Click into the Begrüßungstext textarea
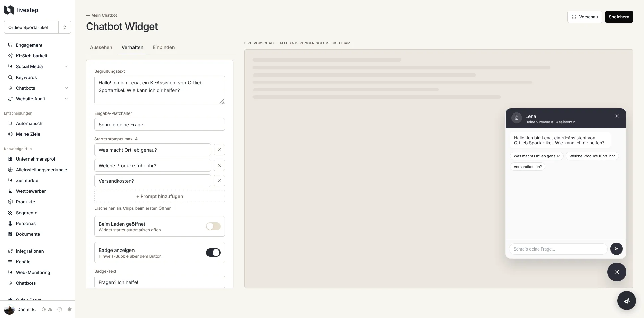Screen dimensions: 644x318 tap(160, 90)
